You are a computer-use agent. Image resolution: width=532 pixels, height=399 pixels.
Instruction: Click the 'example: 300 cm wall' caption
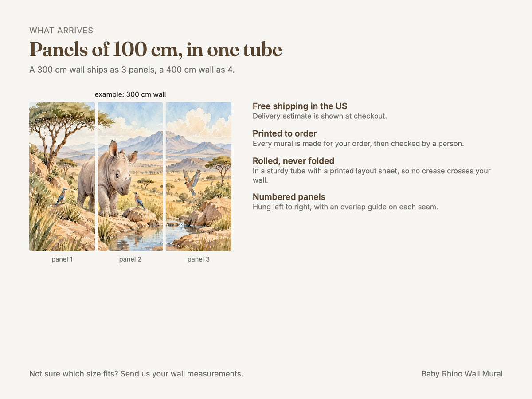130,94
